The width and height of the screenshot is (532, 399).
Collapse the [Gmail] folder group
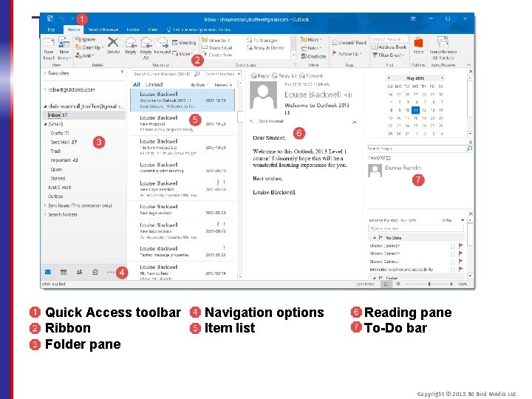coord(45,124)
